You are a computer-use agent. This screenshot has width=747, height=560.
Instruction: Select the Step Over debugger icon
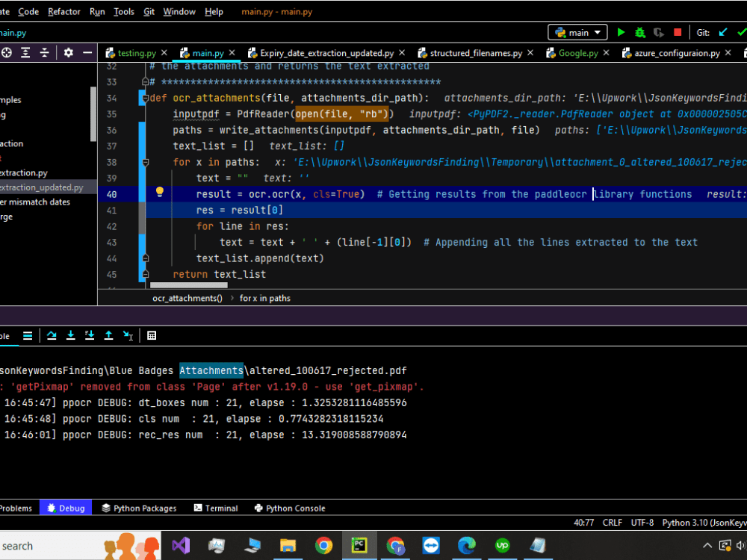[52, 335]
